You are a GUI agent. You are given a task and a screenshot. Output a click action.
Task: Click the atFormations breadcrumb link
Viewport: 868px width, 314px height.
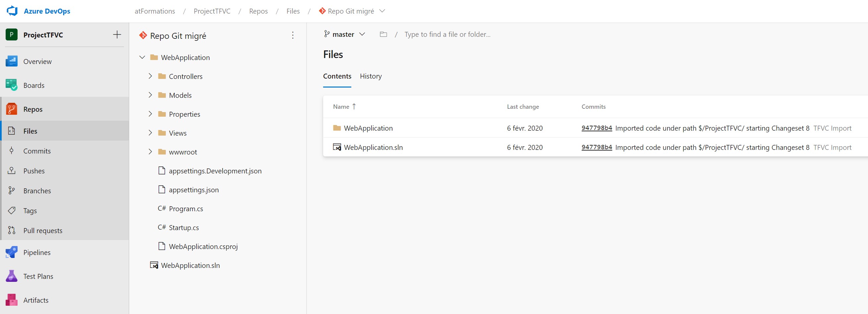coord(155,11)
